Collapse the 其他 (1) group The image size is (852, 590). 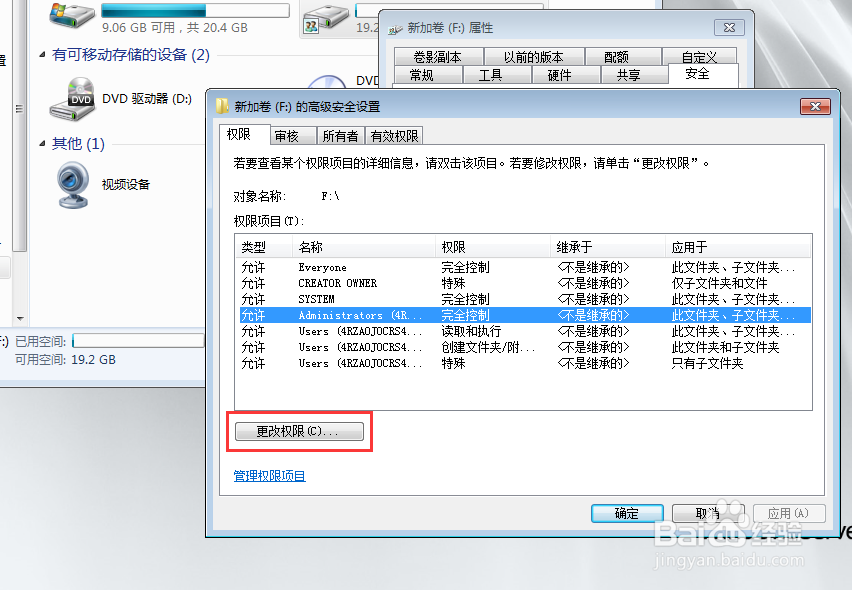click(42, 143)
